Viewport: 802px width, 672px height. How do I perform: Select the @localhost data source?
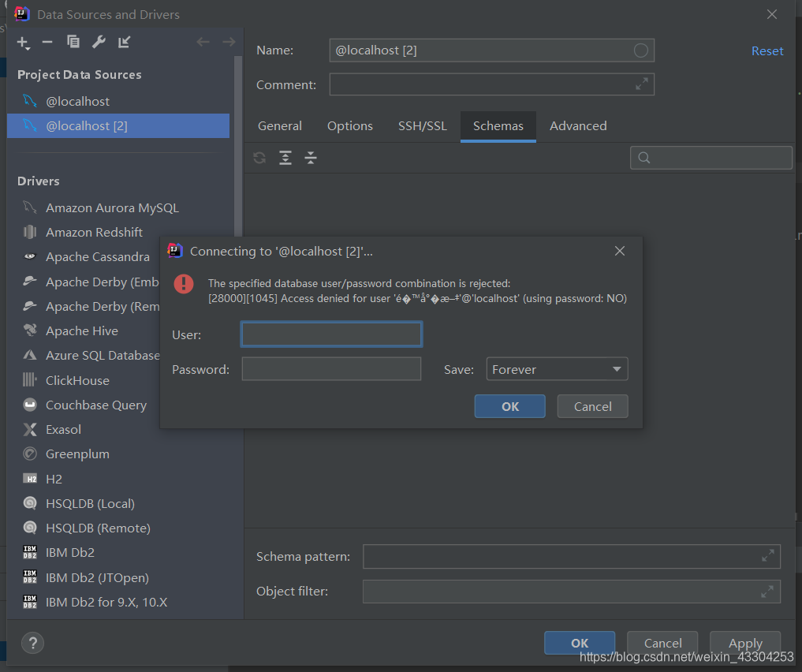(x=118, y=101)
